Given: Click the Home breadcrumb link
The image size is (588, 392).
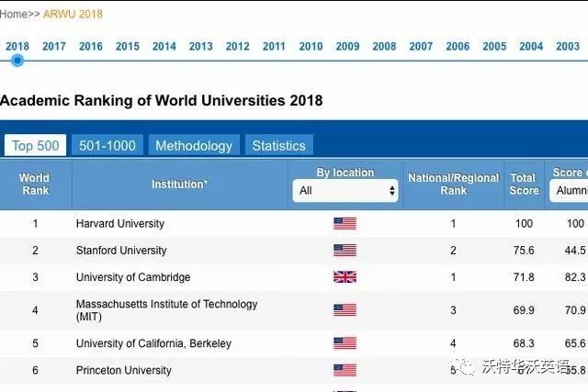Looking at the screenshot, I should 14,15.
